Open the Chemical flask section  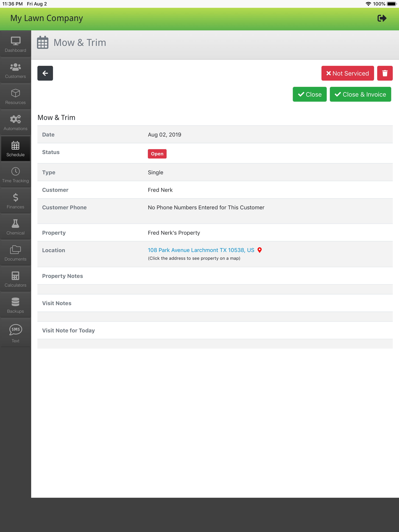[15, 227]
